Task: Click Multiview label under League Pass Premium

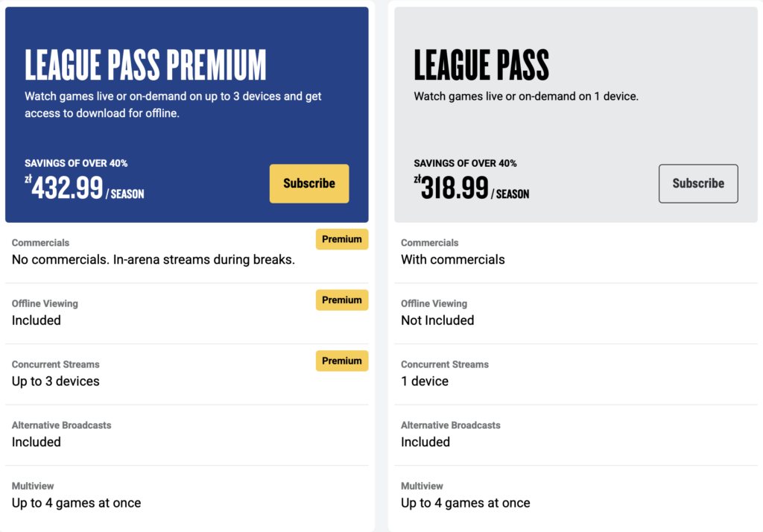Action: tap(33, 486)
